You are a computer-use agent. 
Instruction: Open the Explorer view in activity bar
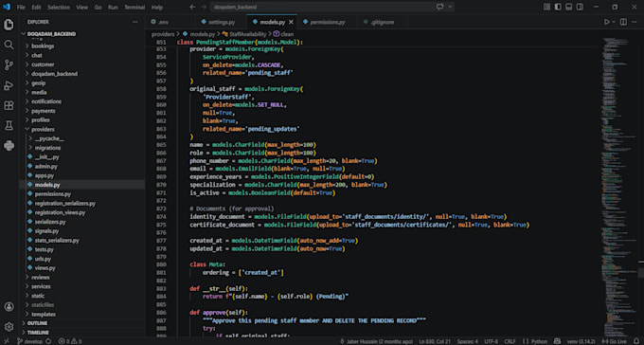[x=9, y=25]
